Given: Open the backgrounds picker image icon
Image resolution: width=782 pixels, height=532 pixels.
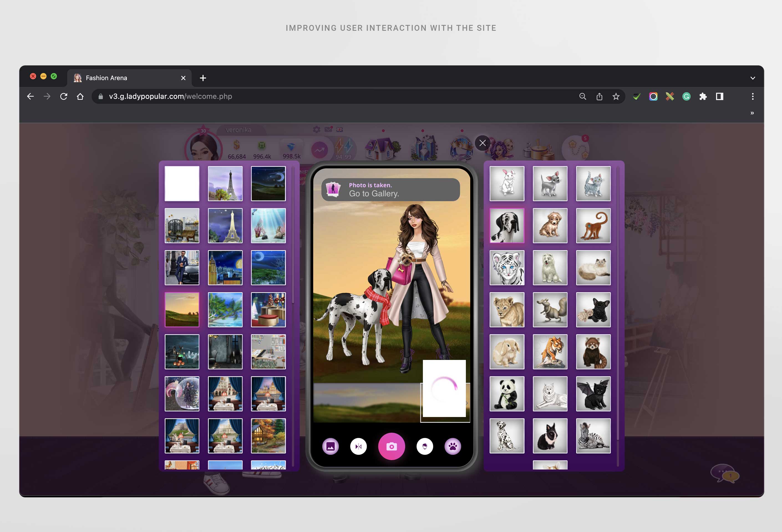Looking at the screenshot, I should point(331,447).
